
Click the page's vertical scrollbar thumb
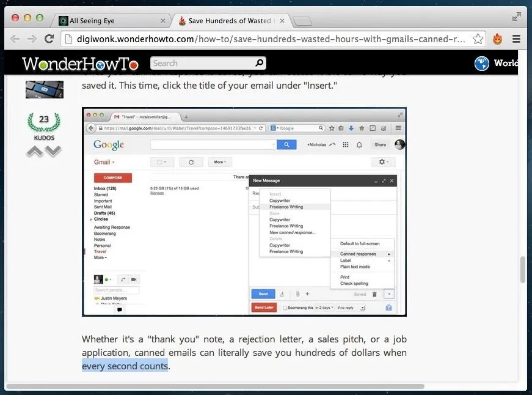(x=523, y=270)
